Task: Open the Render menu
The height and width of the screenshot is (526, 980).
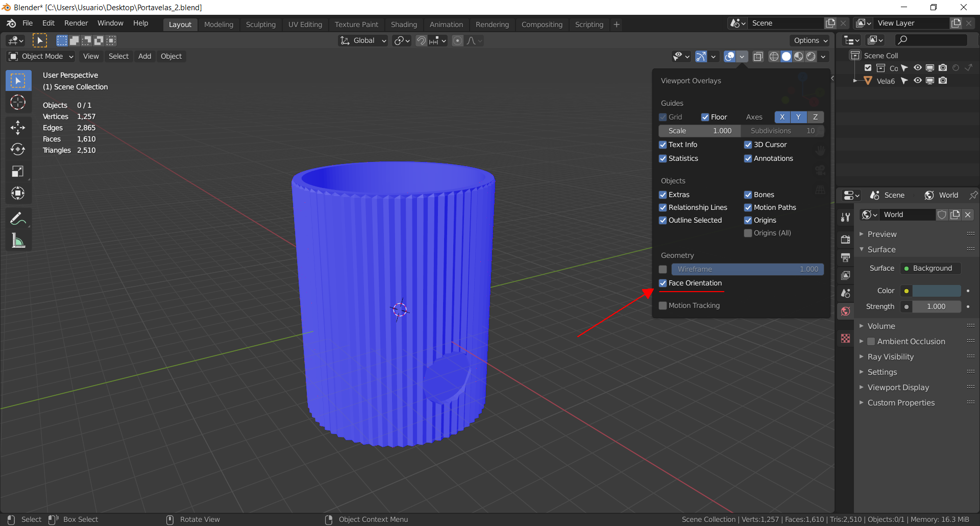Action: click(x=76, y=23)
